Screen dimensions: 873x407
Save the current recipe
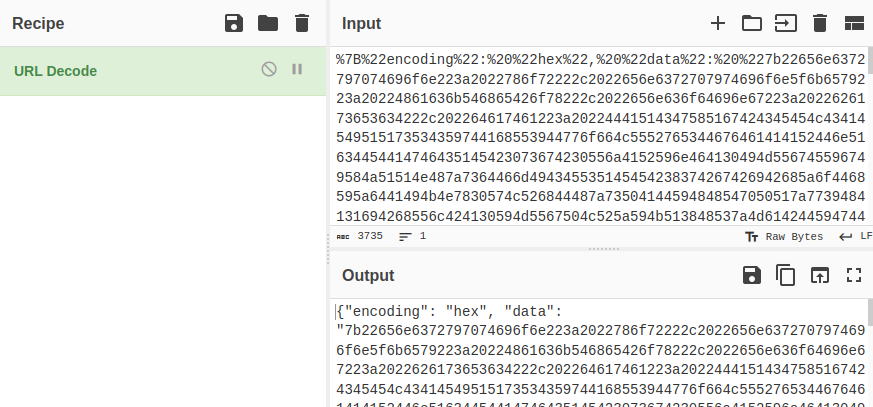click(x=234, y=23)
